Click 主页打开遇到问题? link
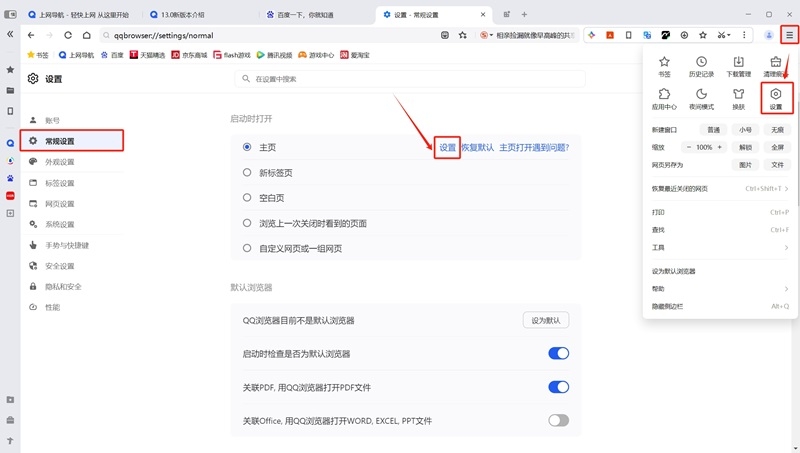 (534, 147)
